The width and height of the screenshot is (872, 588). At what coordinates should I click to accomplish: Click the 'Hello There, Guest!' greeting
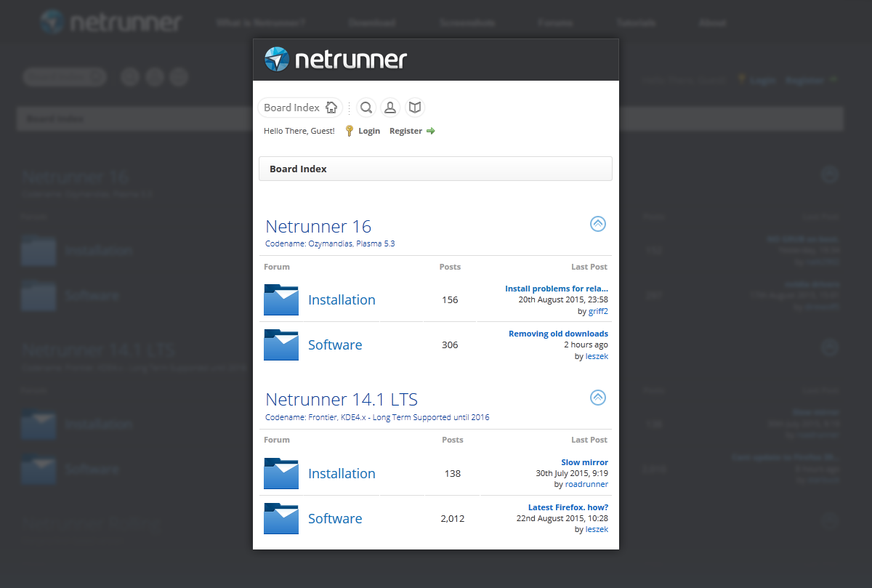[299, 131]
